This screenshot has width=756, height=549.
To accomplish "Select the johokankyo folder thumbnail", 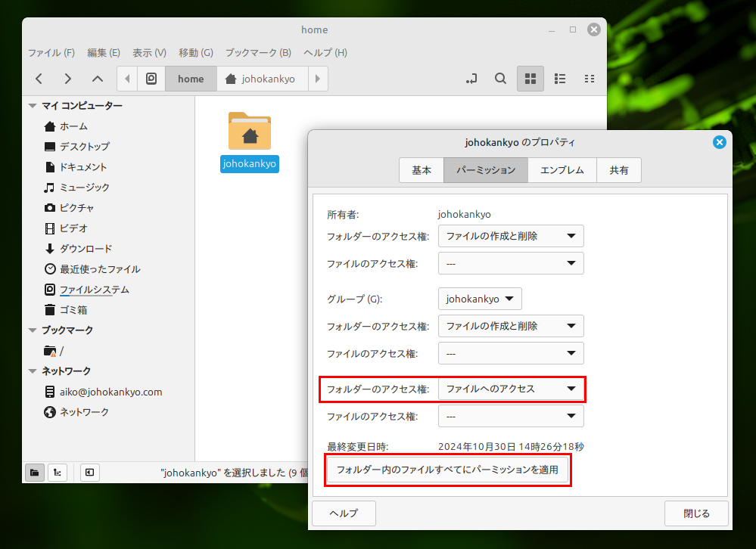I will 250,132.
